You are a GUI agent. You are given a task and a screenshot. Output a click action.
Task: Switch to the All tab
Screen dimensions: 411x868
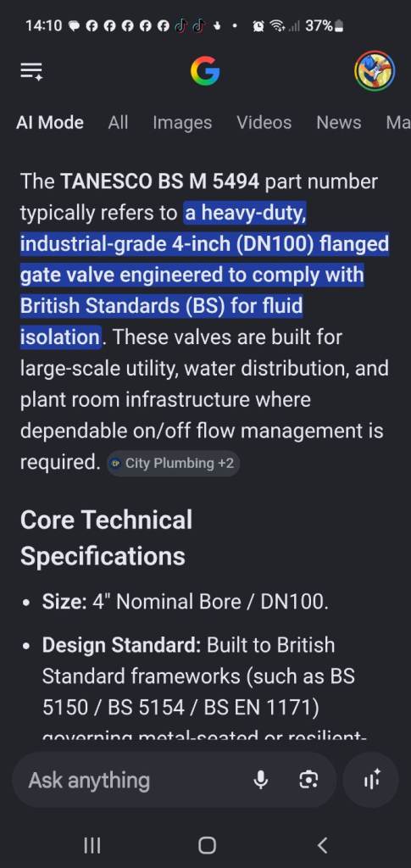(x=118, y=122)
